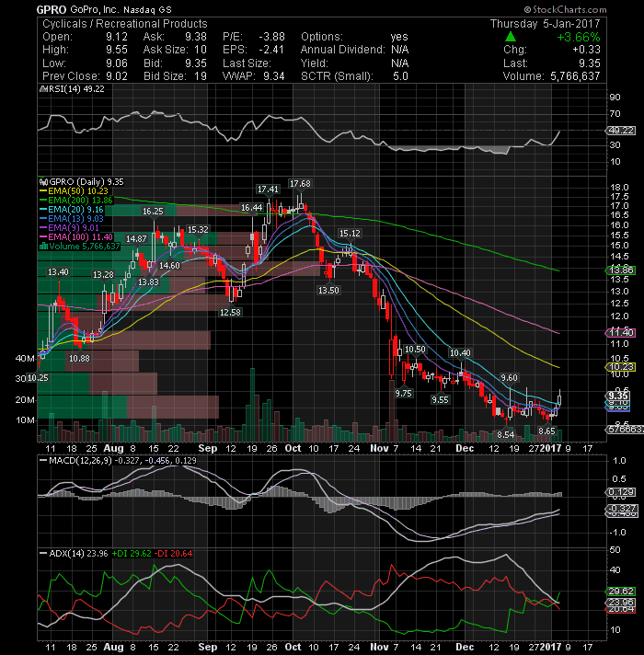This screenshot has width=644, height=655.
Task: Click the 17.68 peak price label
Action: (300, 183)
